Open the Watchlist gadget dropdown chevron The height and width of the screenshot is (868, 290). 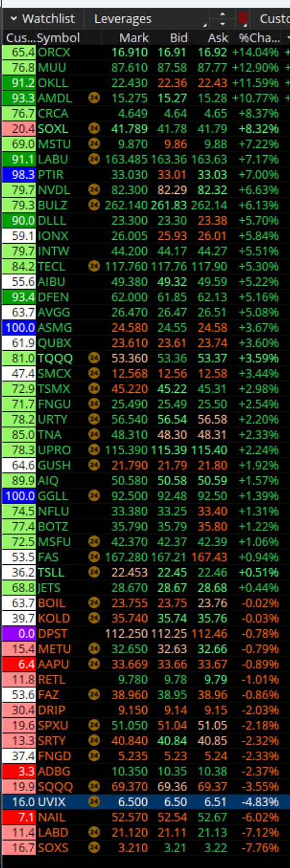point(13,19)
